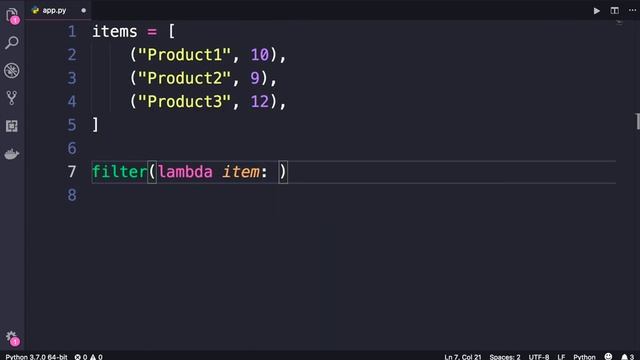Click the lambda keyword

coord(185,172)
